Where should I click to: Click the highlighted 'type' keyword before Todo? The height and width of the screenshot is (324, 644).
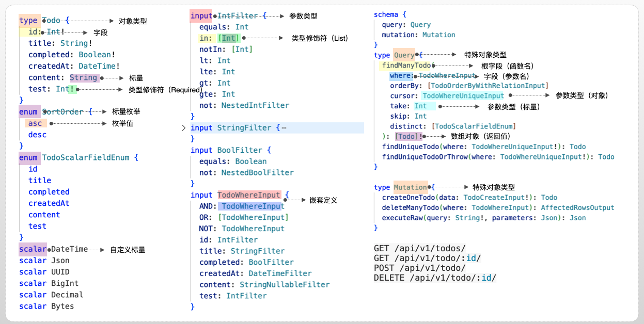click(28, 21)
